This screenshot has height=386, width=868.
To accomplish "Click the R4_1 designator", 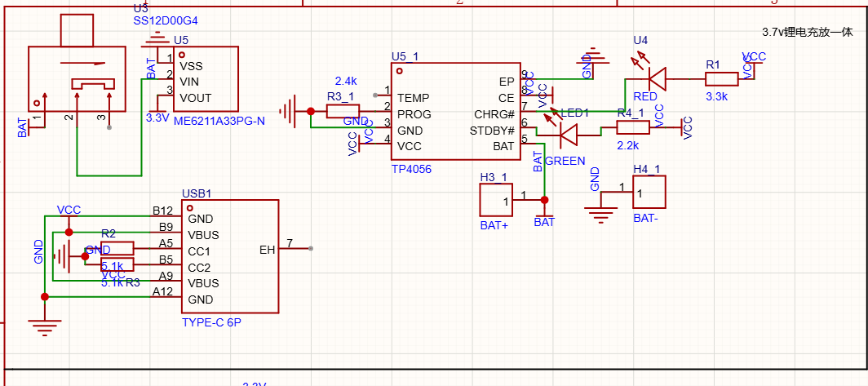I will pos(631,113).
